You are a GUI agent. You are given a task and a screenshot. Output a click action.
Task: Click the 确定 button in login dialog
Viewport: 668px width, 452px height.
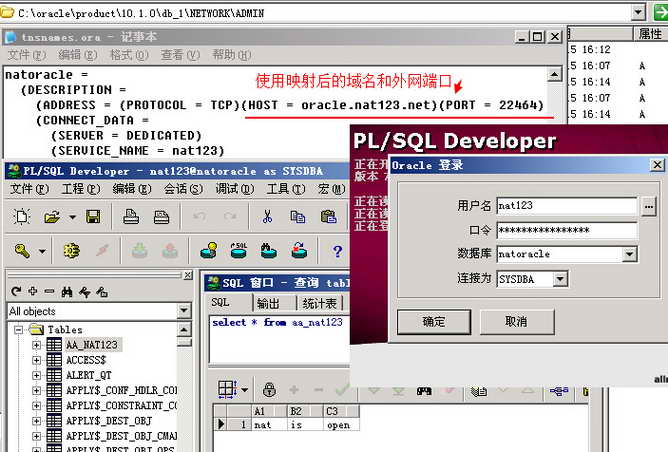pos(433,322)
